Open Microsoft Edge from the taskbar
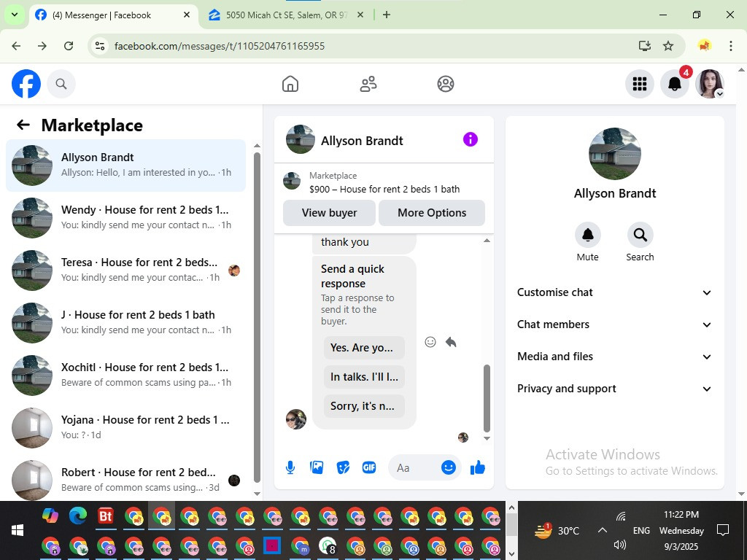This screenshot has height=560, width=747. 78,516
